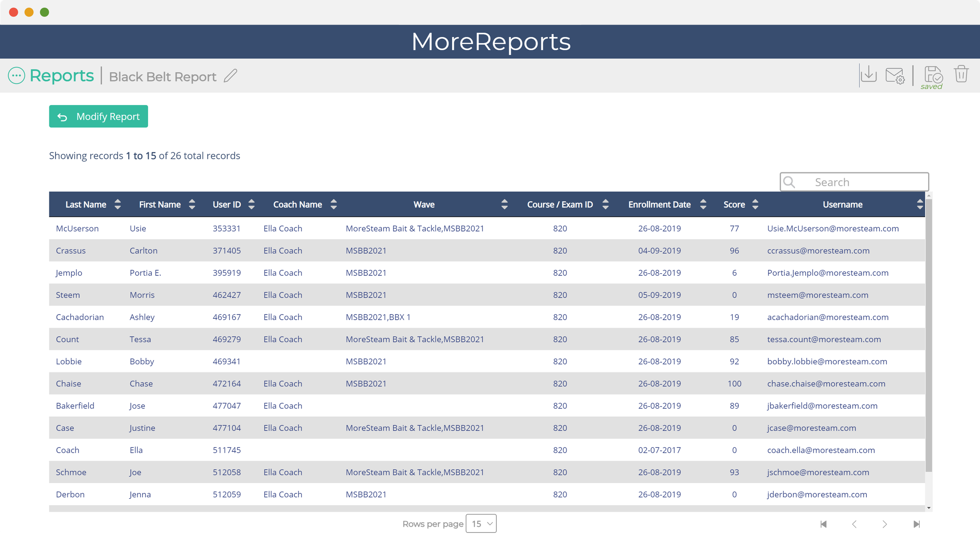Open the rows per page dropdown
Screen dimensions: 980x538
coord(481,524)
